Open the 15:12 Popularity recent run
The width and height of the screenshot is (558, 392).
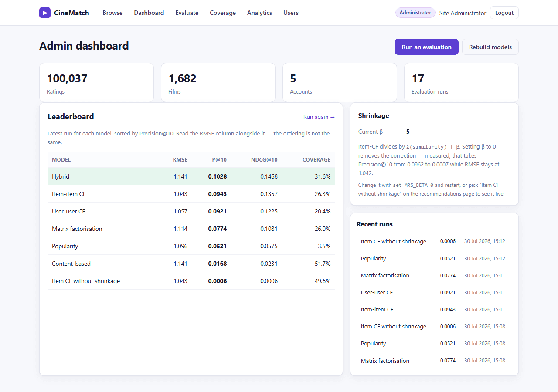pos(434,258)
